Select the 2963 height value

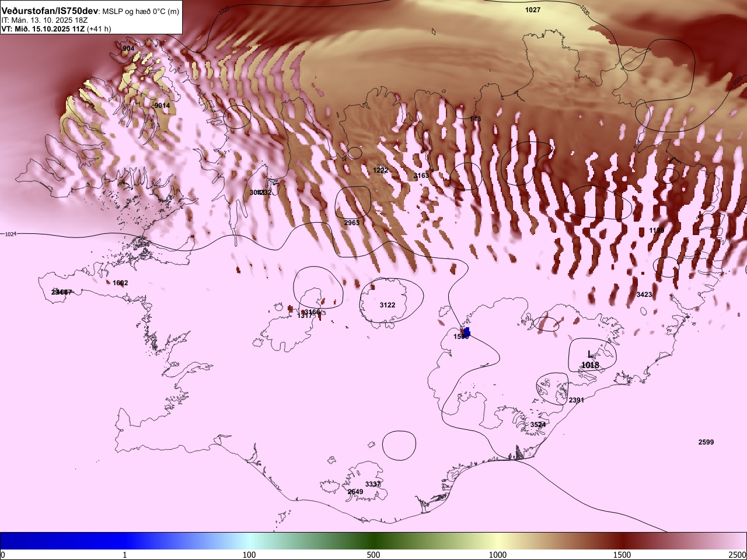click(x=352, y=223)
